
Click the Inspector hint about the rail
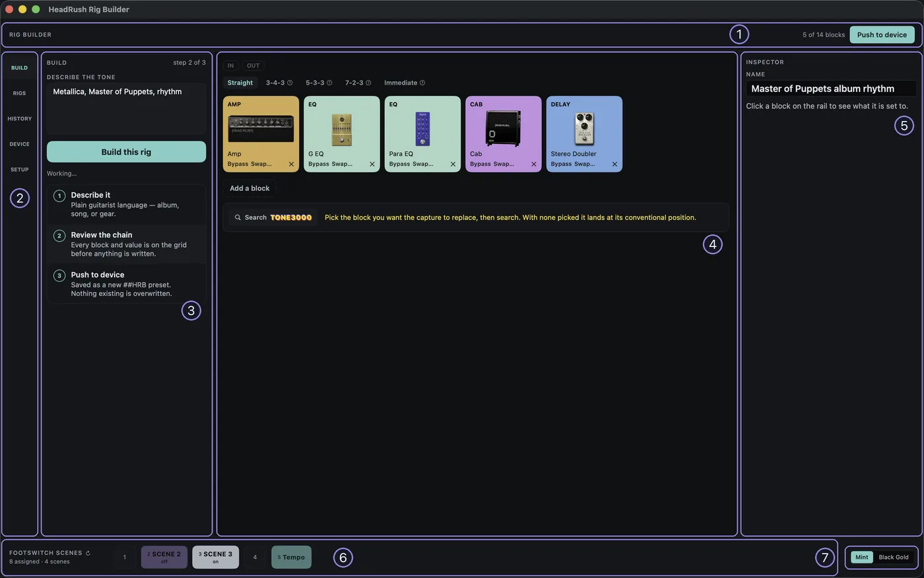coord(827,106)
